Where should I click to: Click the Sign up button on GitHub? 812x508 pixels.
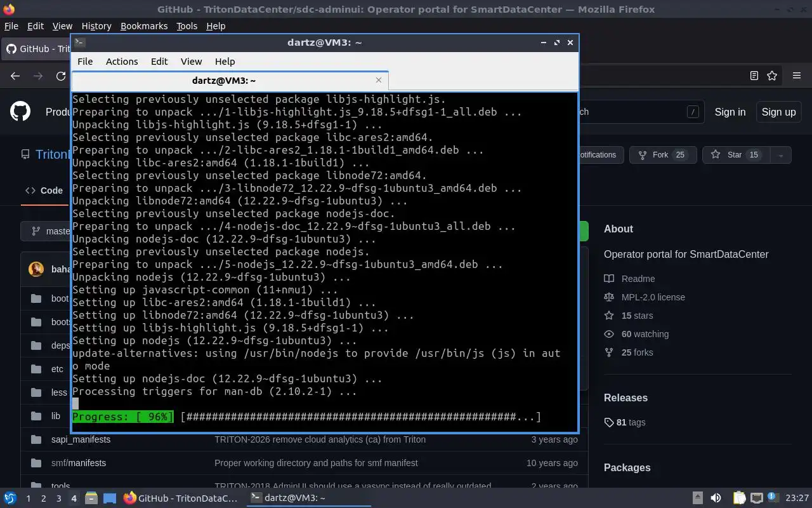(x=778, y=112)
